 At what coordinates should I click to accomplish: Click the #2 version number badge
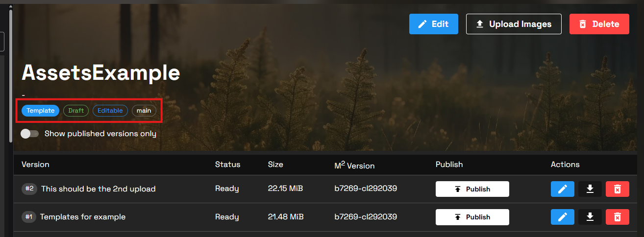[29, 189]
